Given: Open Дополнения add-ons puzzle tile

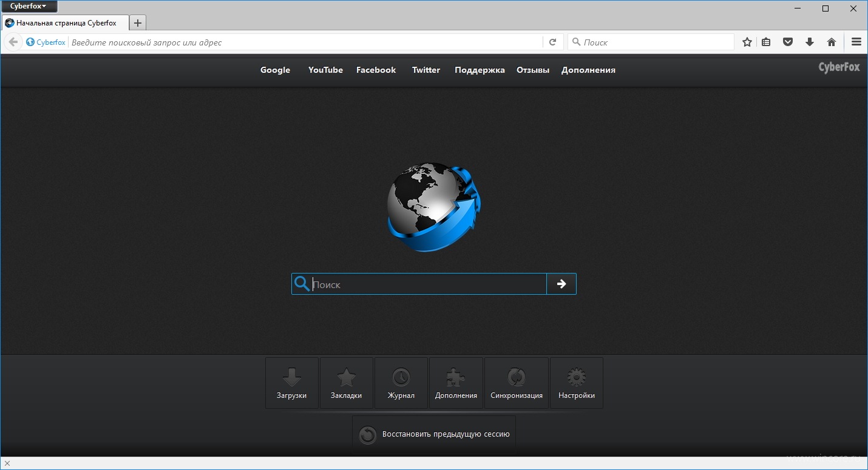Looking at the screenshot, I should [456, 383].
